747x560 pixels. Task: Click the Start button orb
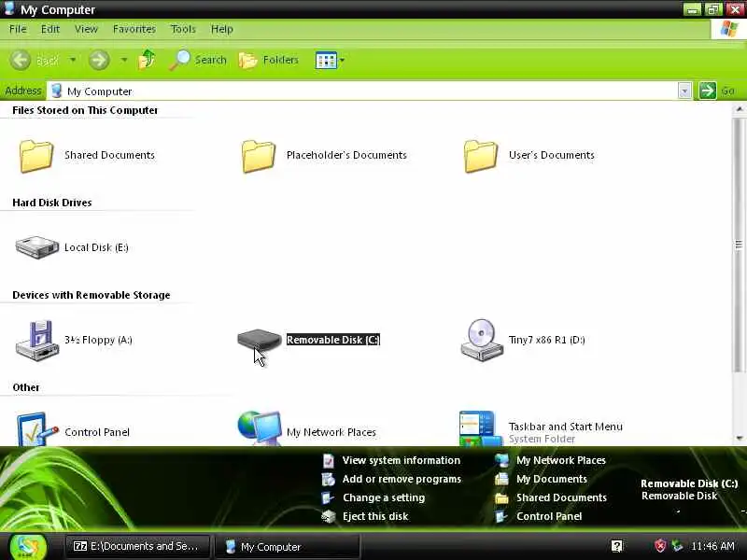click(x=29, y=547)
